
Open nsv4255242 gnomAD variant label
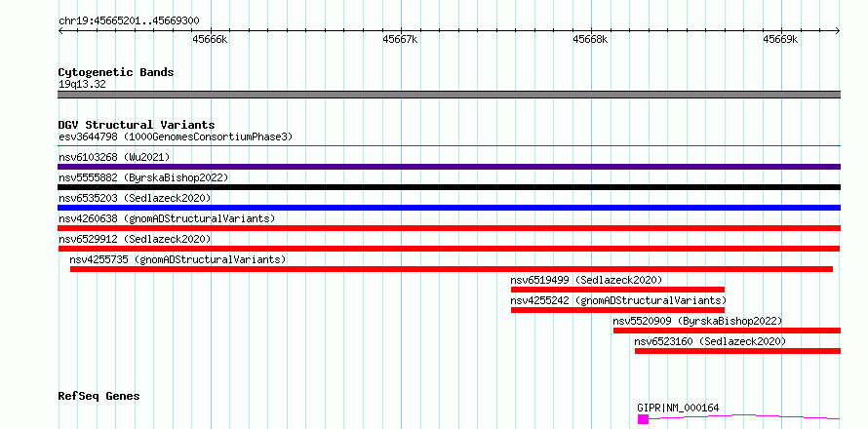pos(618,300)
